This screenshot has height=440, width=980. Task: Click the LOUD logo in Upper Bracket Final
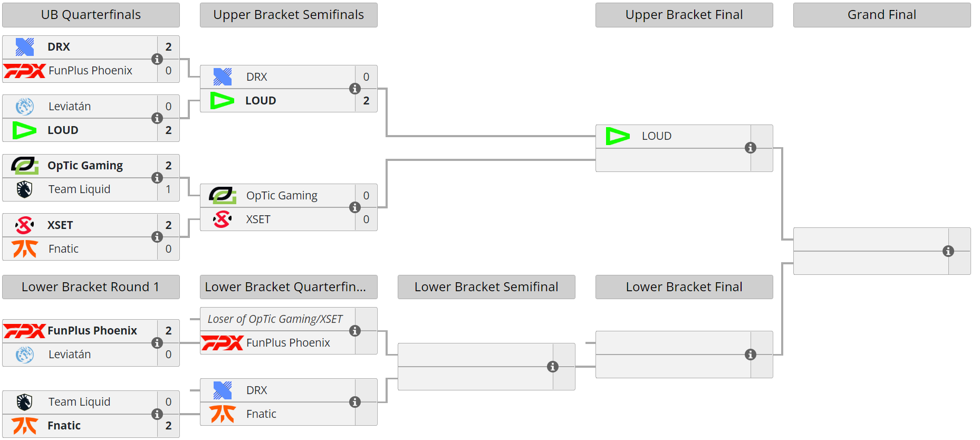618,136
